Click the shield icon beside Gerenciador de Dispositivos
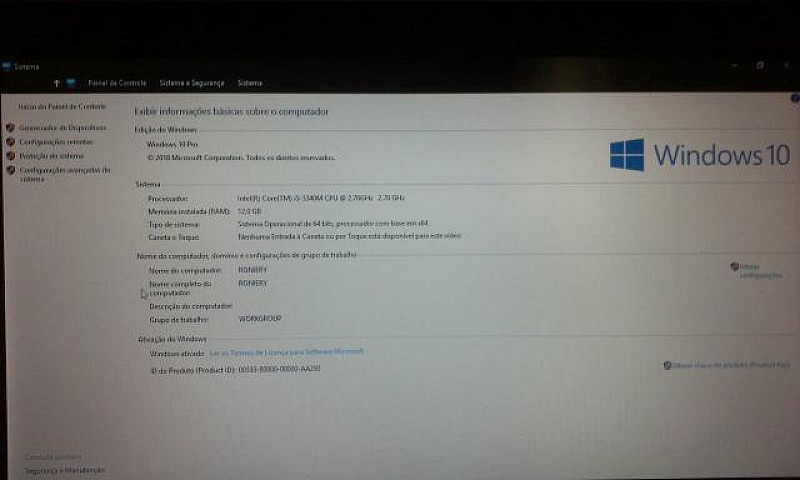The width and height of the screenshot is (800, 480). tap(10, 128)
